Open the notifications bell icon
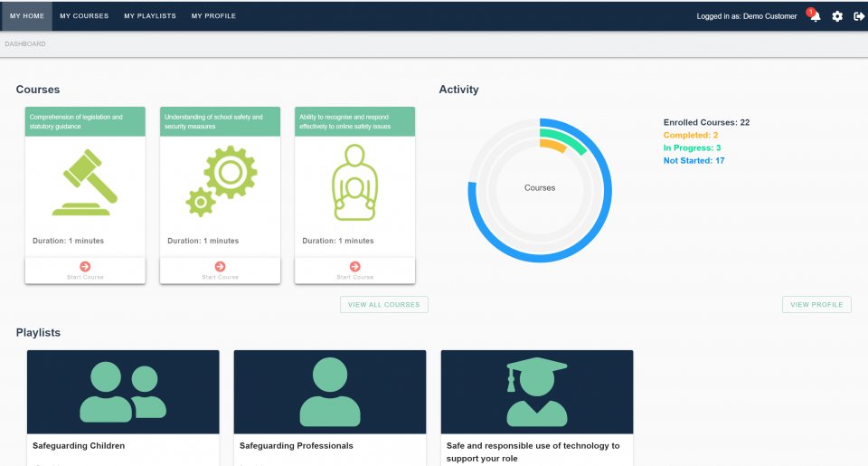This screenshot has height=466, width=868. (x=816, y=16)
